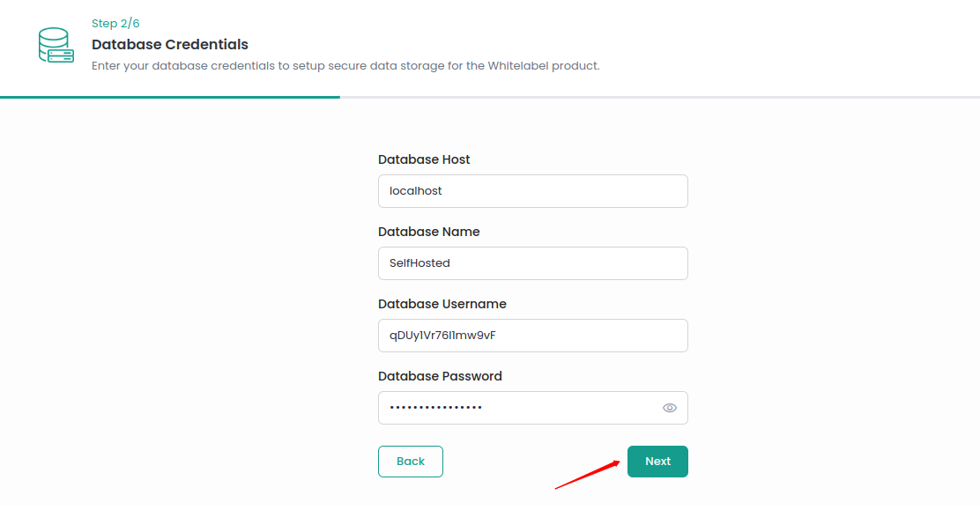Focus the Database Name input showing SelfHosted

point(532,262)
